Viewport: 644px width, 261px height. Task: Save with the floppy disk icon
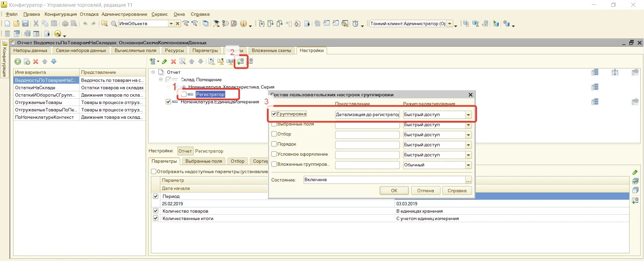[x=25, y=23]
